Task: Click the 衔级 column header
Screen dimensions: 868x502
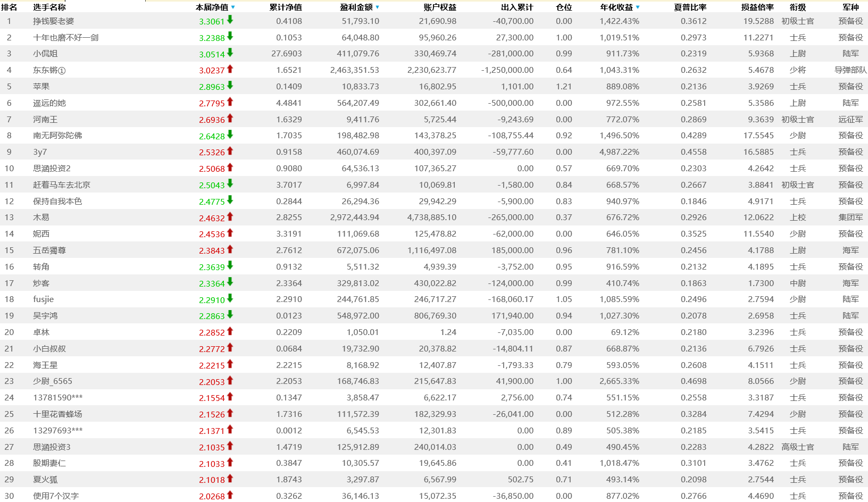Action: [798, 7]
